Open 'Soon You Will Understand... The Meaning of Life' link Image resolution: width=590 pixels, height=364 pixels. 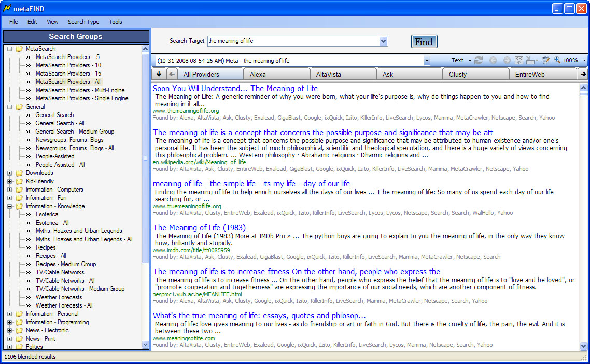(x=235, y=89)
